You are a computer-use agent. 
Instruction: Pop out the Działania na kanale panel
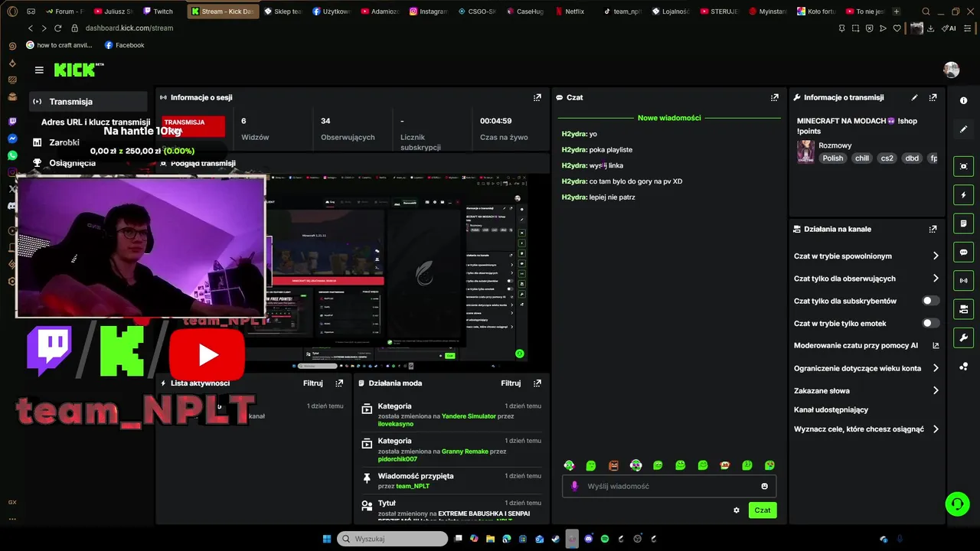click(x=933, y=229)
